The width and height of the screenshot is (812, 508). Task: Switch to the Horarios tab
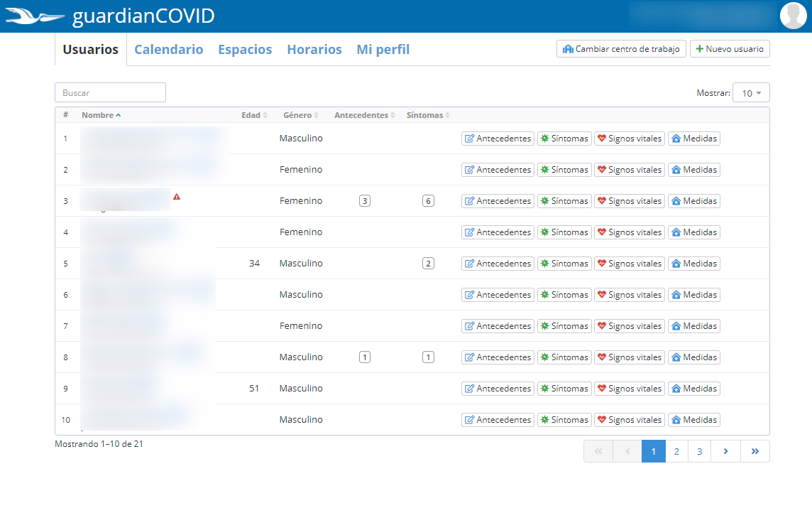(x=314, y=49)
